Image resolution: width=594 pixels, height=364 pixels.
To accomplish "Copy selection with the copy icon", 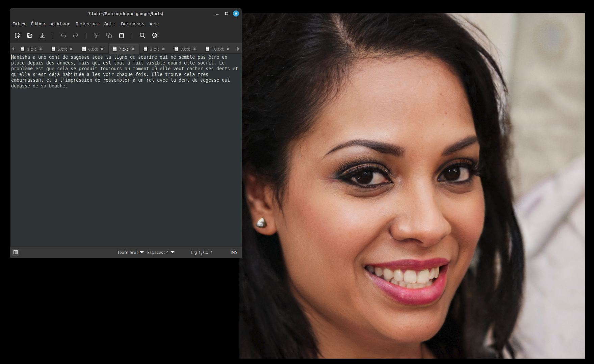I will point(109,35).
